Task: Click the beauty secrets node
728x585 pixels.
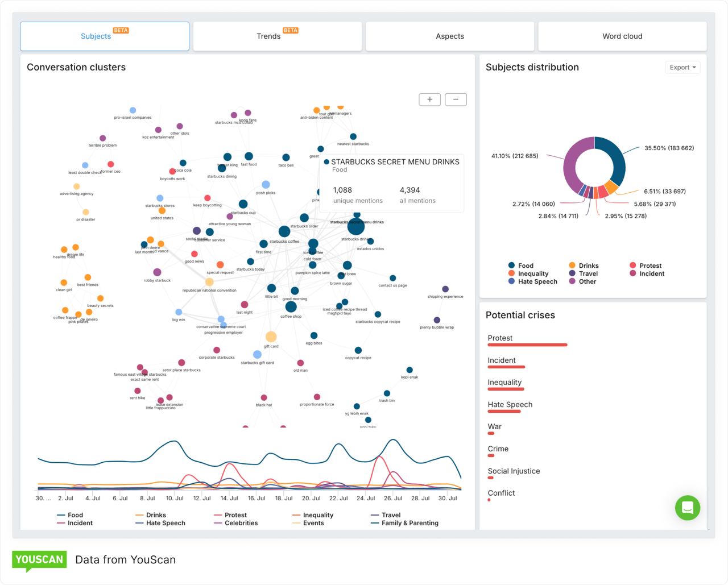Action: pos(100,298)
